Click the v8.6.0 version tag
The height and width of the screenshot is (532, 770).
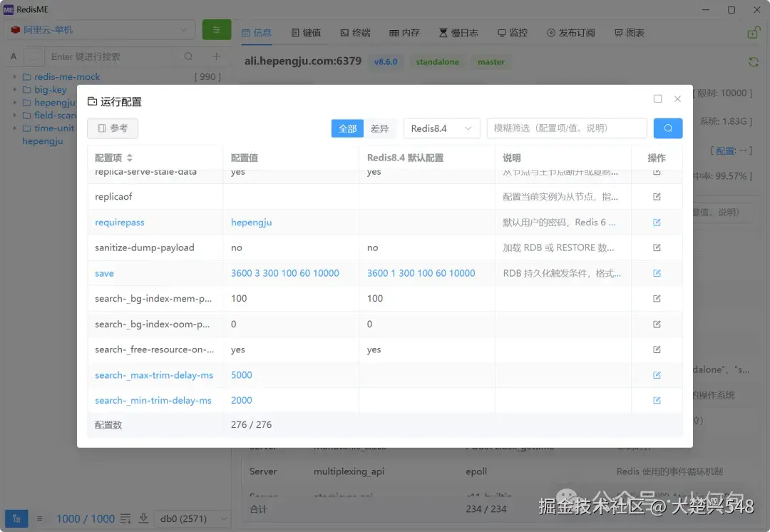click(386, 62)
